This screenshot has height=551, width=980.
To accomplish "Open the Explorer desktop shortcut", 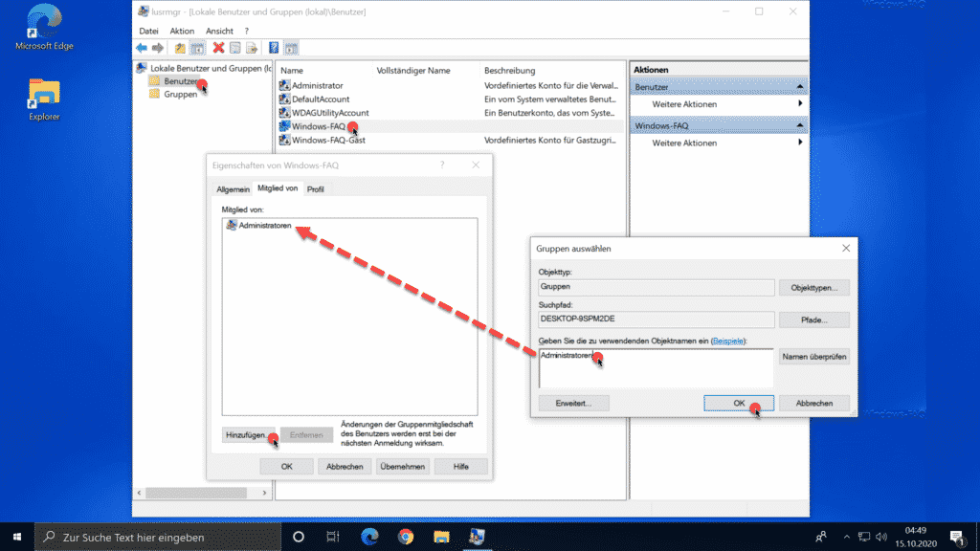I will click(x=44, y=99).
